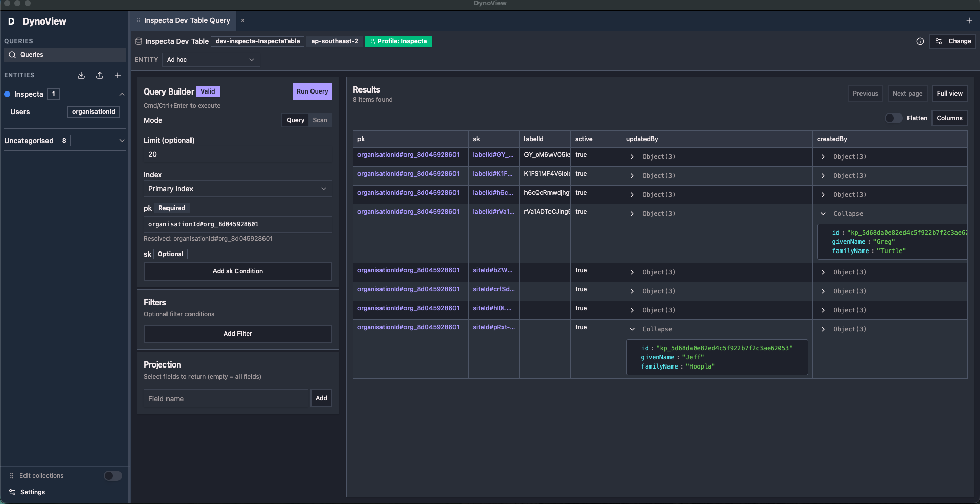Open the Primary Index dropdown
This screenshot has height=504, width=980.
237,189
